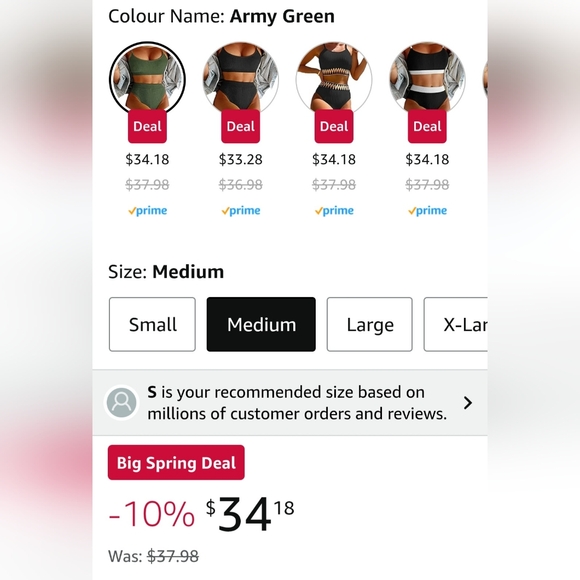This screenshot has height=580, width=580.
Task: Choose size Medium
Action: [261, 324]
